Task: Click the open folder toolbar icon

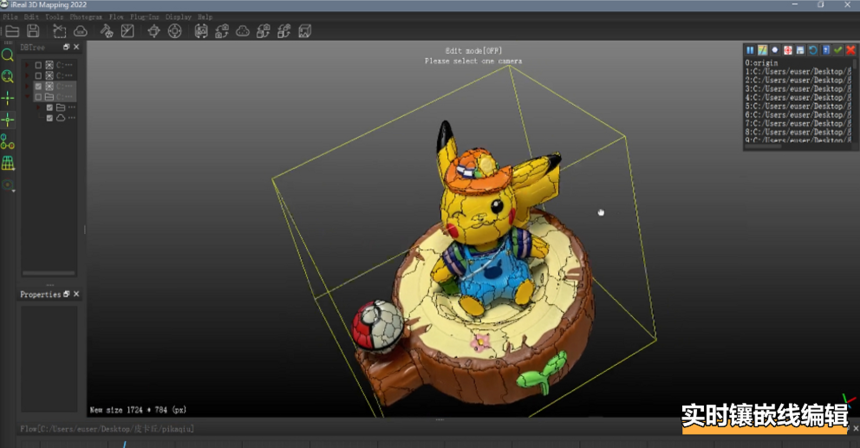Action: click(x=12, y=31)
